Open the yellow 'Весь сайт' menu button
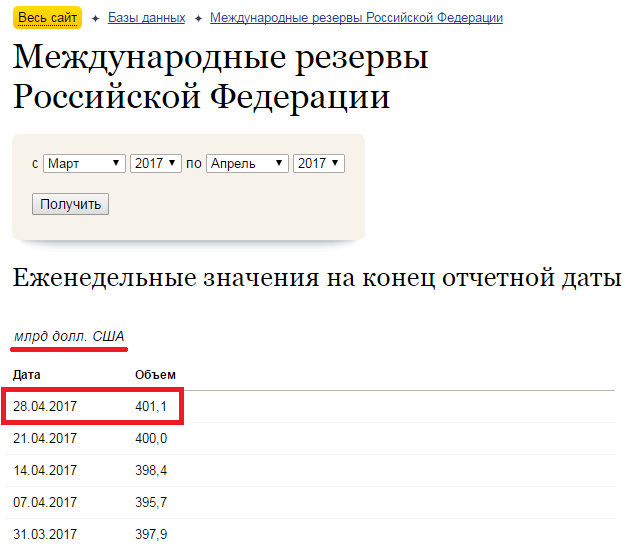This screenshot has height=547, width=628. [x=47, y=18]
